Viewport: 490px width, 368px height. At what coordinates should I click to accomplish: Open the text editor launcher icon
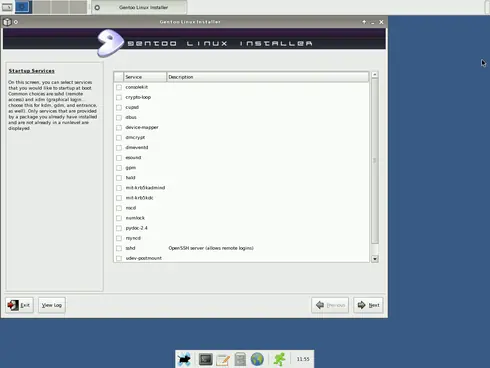pyautogui.click(x=223, y=359)
